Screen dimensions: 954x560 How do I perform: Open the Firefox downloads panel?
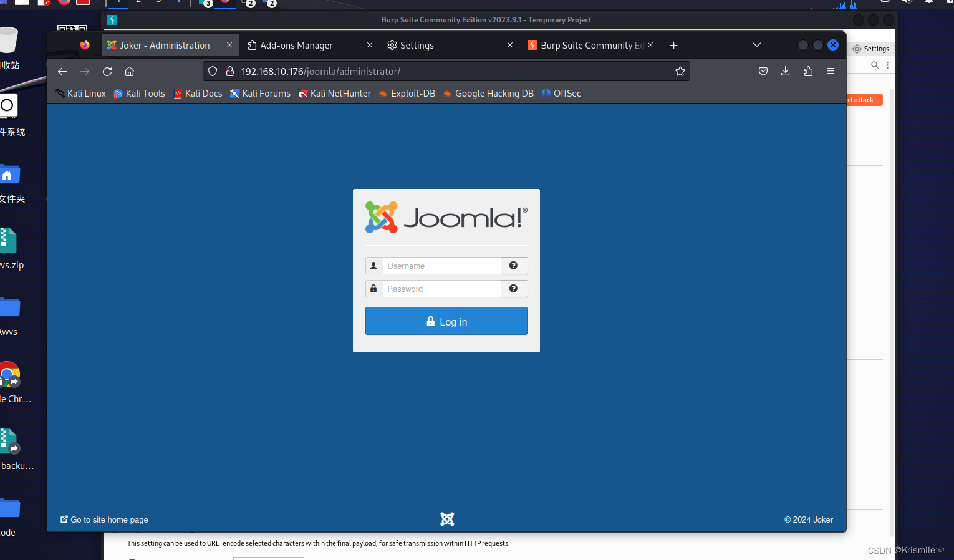(x=786, y=72)
